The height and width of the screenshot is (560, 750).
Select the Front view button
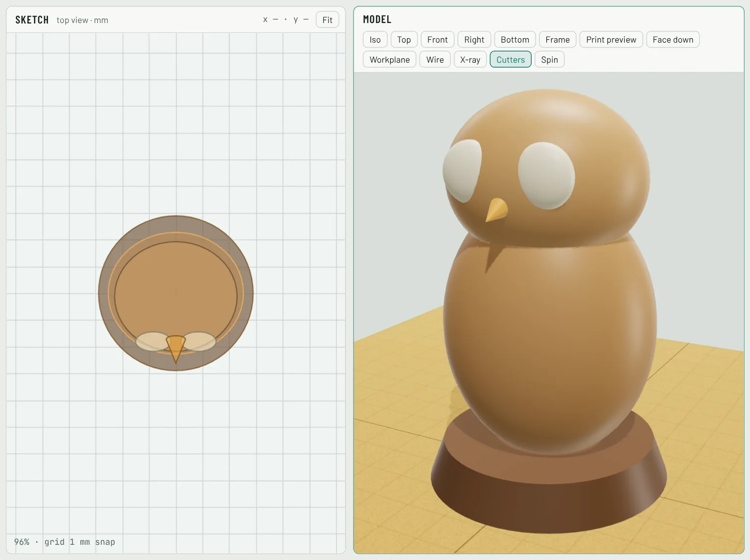[x=437, y=40]
